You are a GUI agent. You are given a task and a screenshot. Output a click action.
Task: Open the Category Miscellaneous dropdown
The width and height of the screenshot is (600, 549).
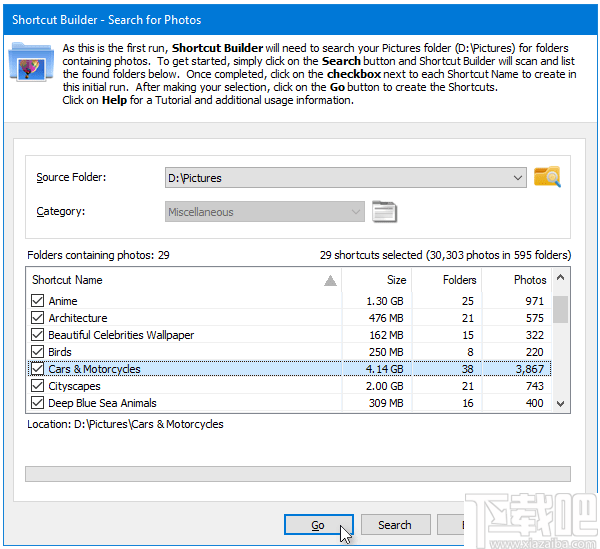click(356, 212)
